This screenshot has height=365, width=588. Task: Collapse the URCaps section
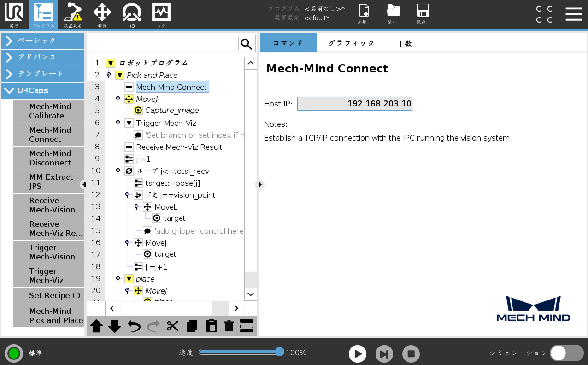[x=43, y=91]
